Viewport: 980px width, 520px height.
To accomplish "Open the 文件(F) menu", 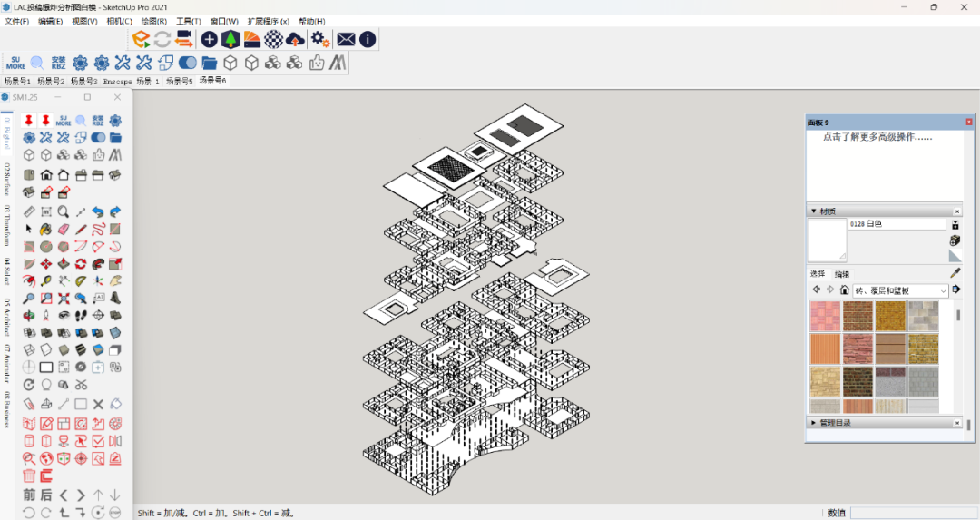I will 17,21.
